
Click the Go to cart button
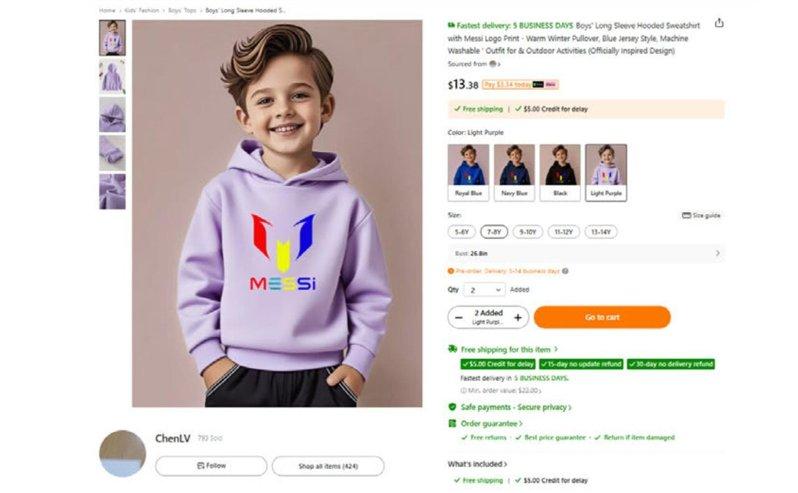(x=601, y=317)
